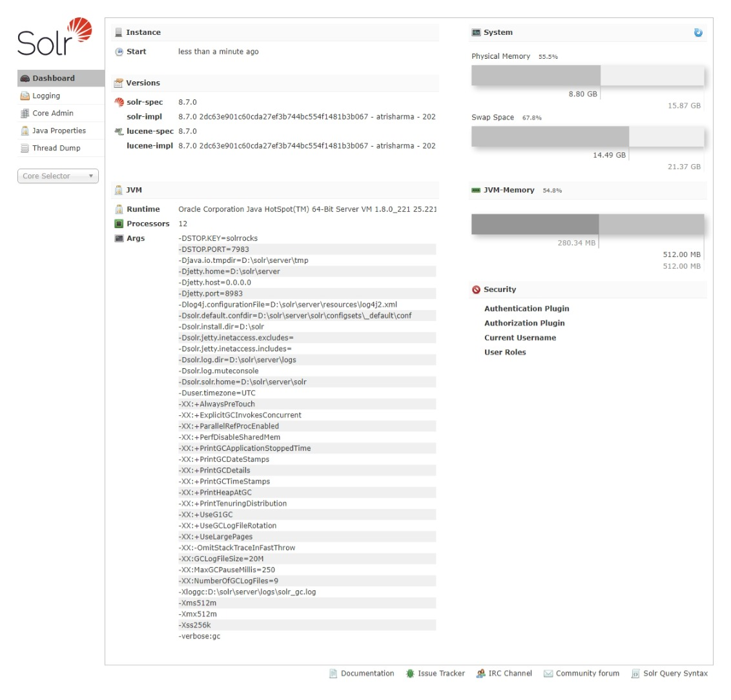731x700 pixels.
Task: Click the Args terminal icon
Action: 119,238
